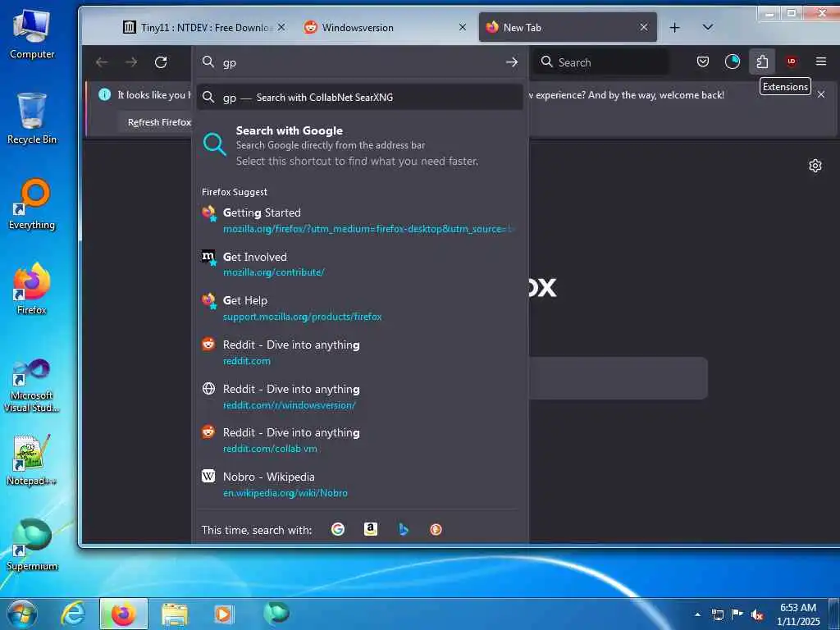Select the Everything desktop shortcut
Image resolution: width=840 pixels, height=630 pixels.
[x=32, y=204]
